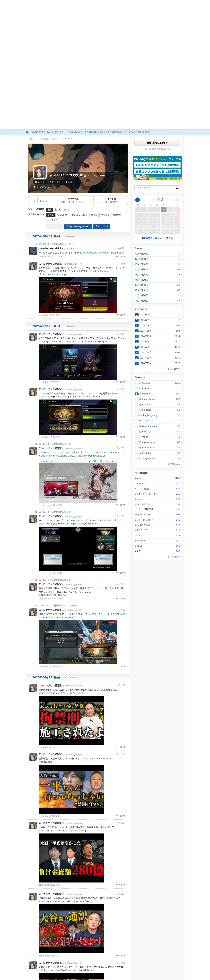Enable the RTのみ tweet filter
The image size is (210, 980).
click(94, 215)
